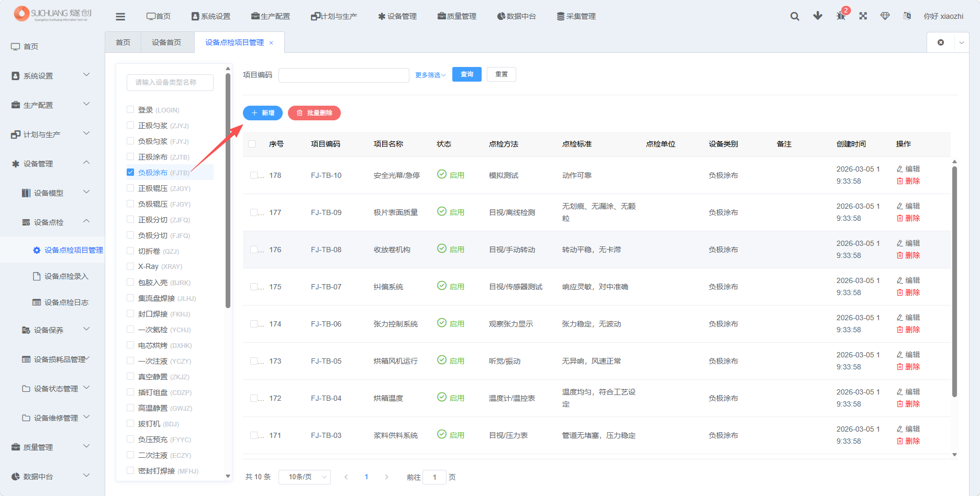980x496 pixels.
Task: Click edit icon for row 177
Action: pos(900,206)
